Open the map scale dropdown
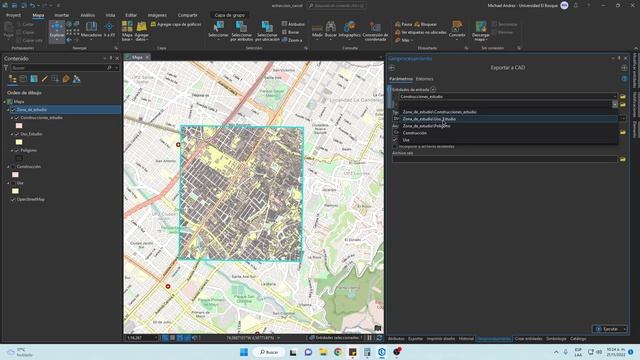This screenshot has height=360, width=640. [x=156, y=338]
